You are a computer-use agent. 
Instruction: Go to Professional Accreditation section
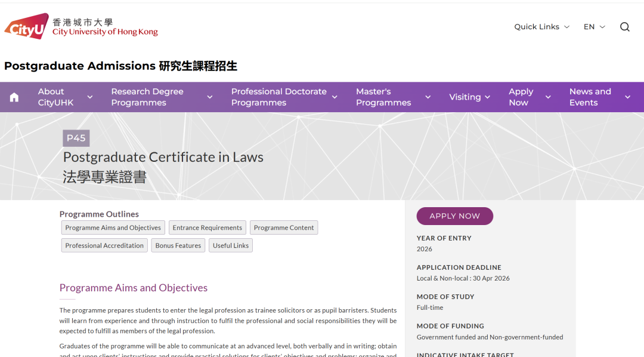pos(104,245)
